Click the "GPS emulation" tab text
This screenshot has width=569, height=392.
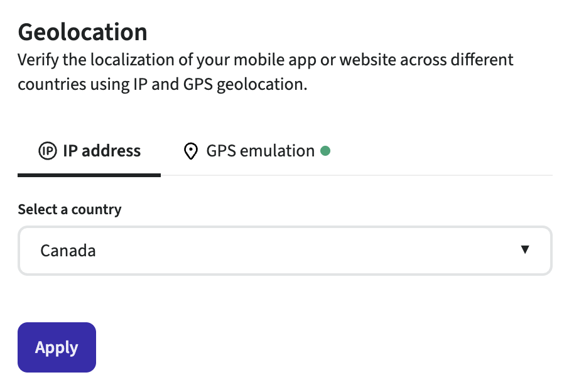tap(260, 151)
